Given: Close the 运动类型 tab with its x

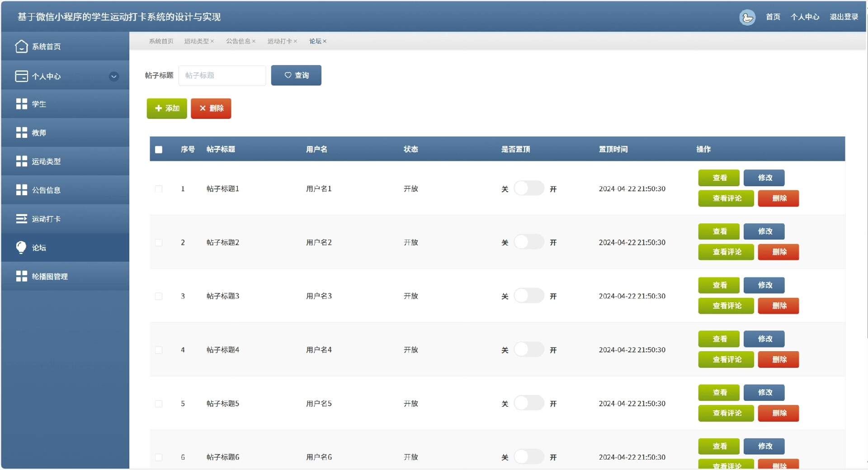Looking at the screenshot, I should coord(212,41).
